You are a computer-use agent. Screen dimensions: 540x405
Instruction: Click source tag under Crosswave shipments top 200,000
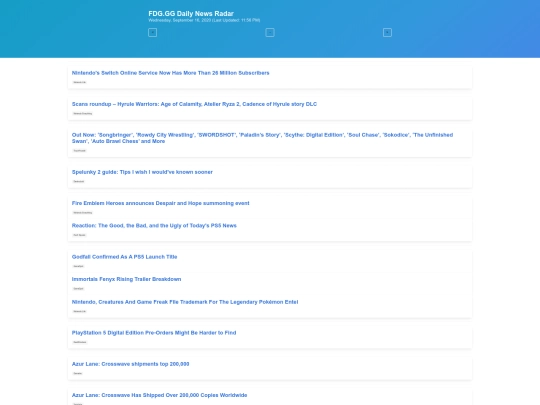[78, 373]
